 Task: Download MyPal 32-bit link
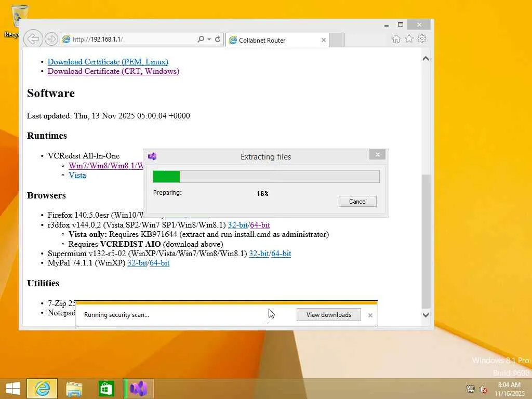(137, 263)
